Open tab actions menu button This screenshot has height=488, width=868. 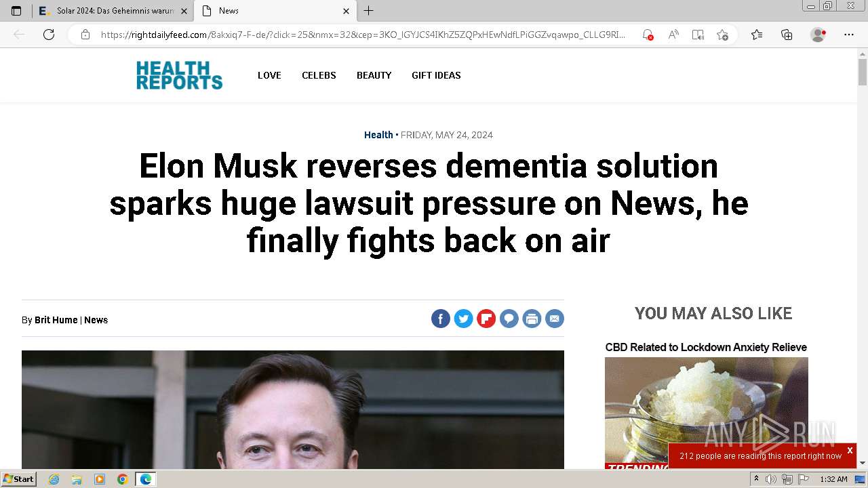[x=16, y=11]
